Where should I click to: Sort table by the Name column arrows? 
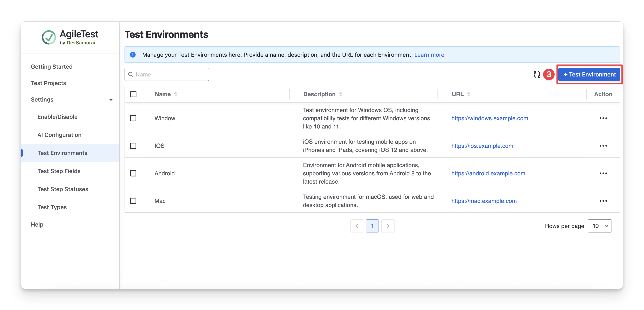176,94
